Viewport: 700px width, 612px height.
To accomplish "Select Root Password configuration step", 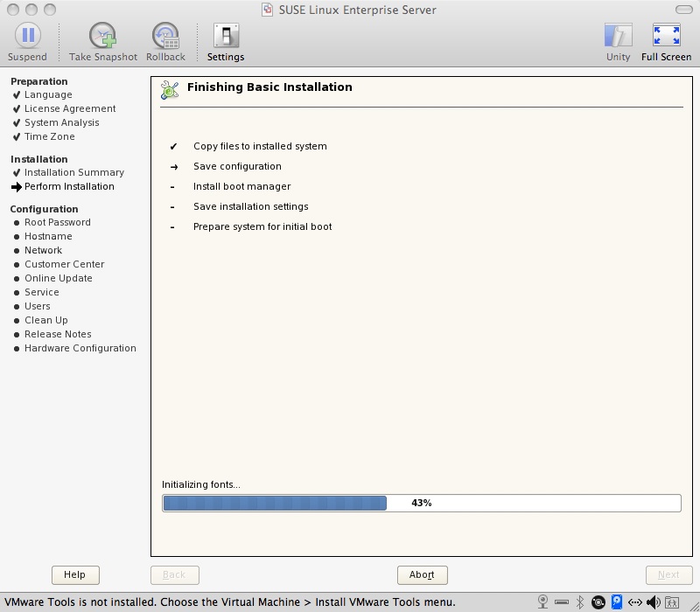I will coord(58,222).
